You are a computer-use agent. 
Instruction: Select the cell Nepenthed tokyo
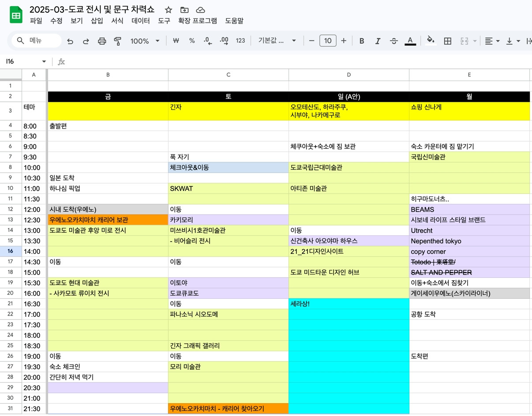(469, 241)
